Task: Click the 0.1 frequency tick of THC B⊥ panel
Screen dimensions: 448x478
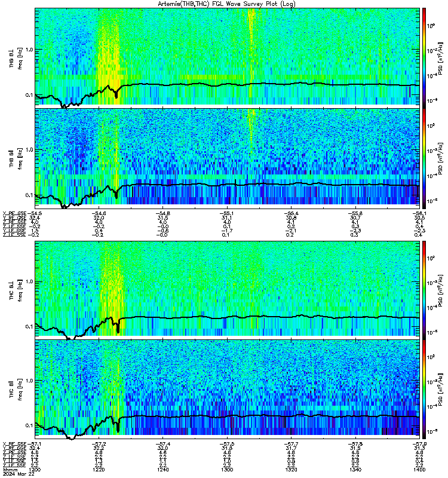Action: 29,326
